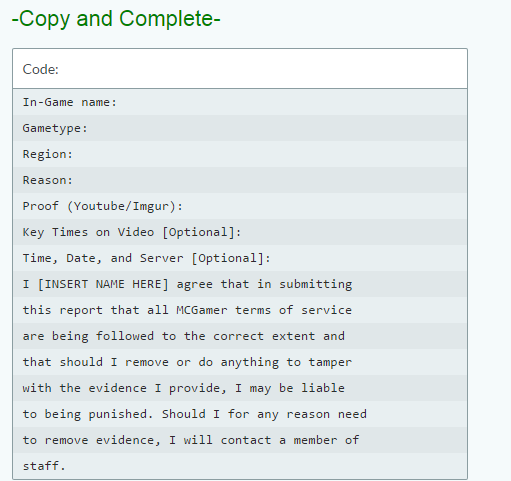Click the '[INSERT NAME HERE]' placeholder text
This screenshot has width=511, height=481.
click(x=103, y=284)
